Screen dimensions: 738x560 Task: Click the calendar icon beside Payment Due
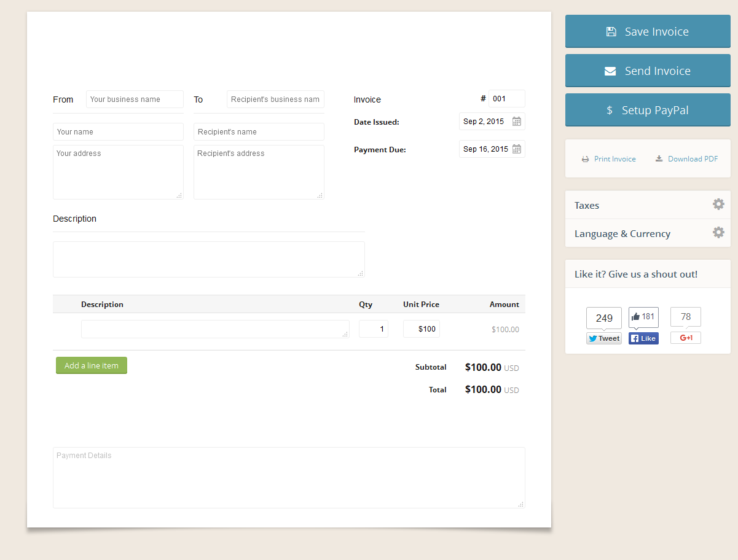[517, 149]
